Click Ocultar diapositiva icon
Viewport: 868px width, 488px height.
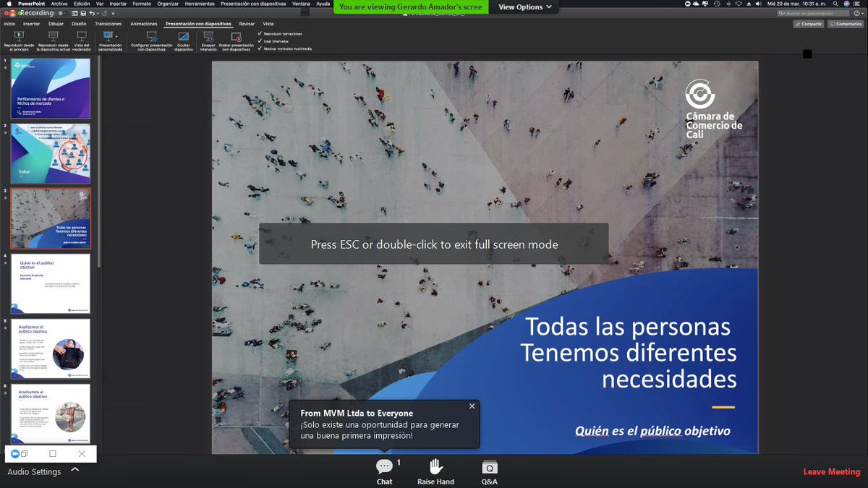point(184,36)
